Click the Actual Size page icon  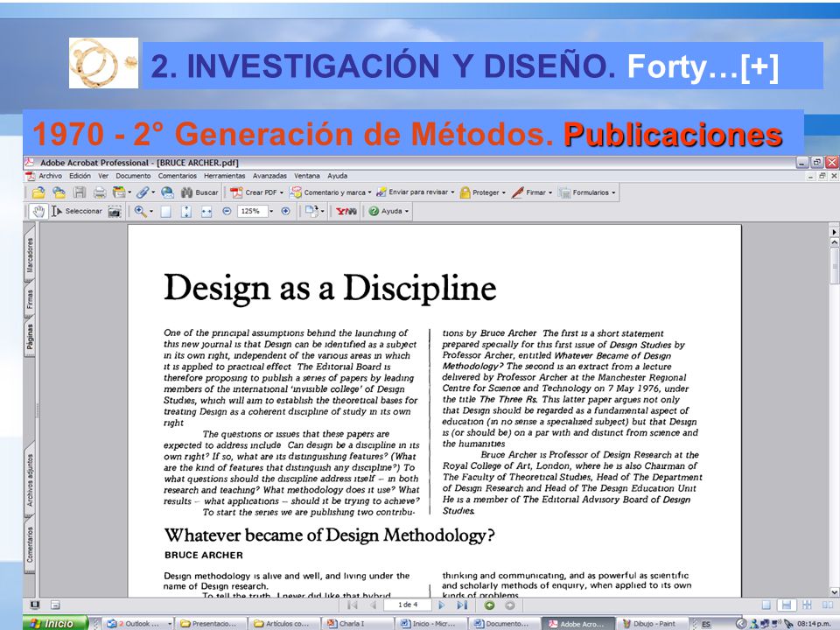166,212
